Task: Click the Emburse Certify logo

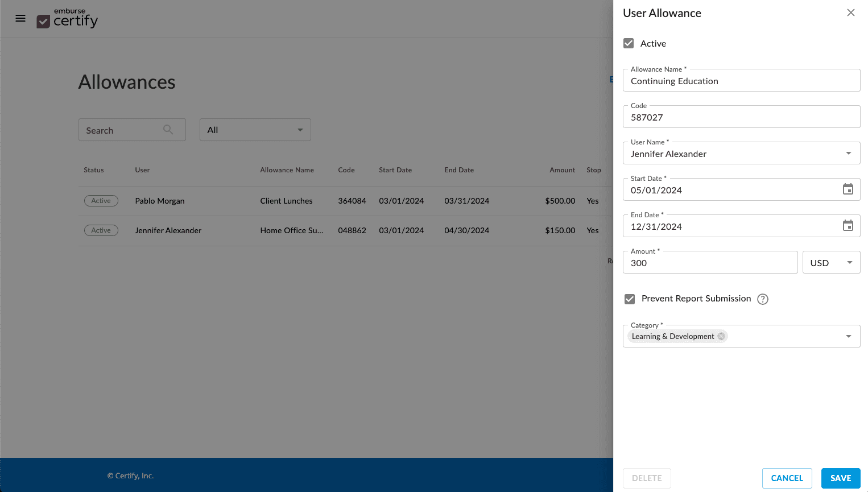Action: point(67,19)
